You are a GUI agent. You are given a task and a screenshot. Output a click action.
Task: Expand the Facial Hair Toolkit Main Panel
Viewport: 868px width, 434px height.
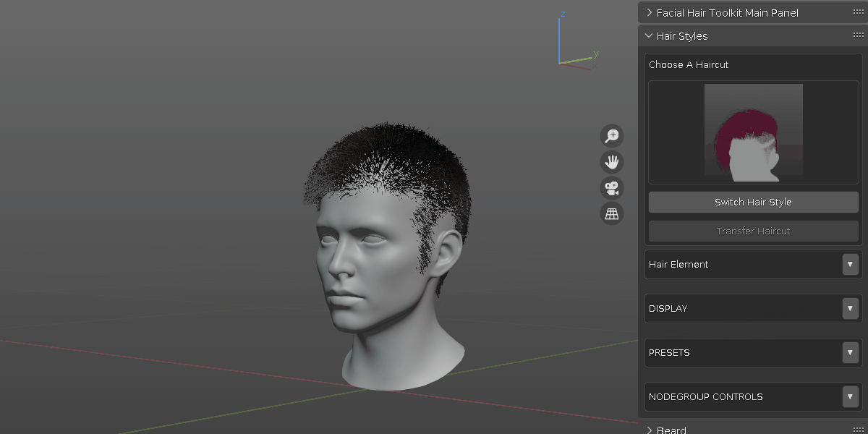coord(649,12)
